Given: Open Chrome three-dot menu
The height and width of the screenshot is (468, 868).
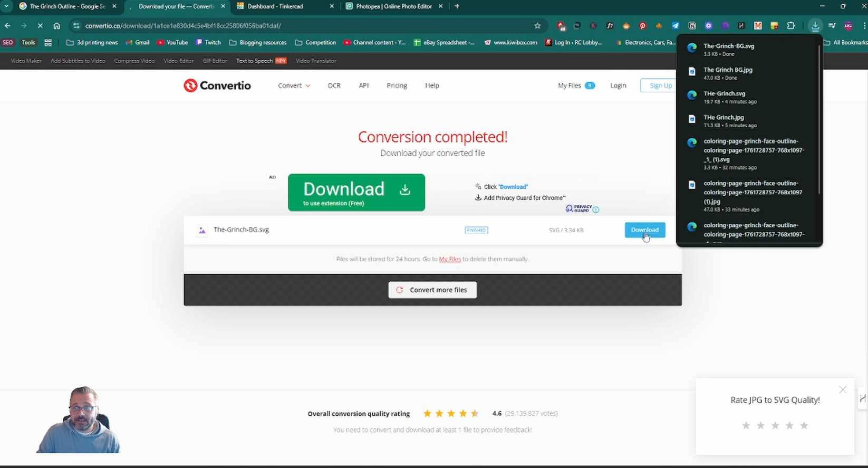Looking at the screenshot, I should click(x=864, y=25).
